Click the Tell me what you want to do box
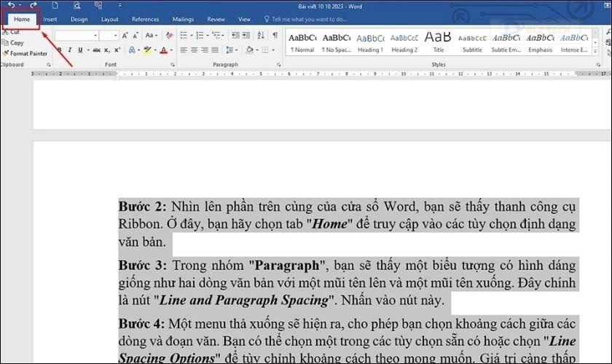The image size is (612, 364). pos(305,19)
